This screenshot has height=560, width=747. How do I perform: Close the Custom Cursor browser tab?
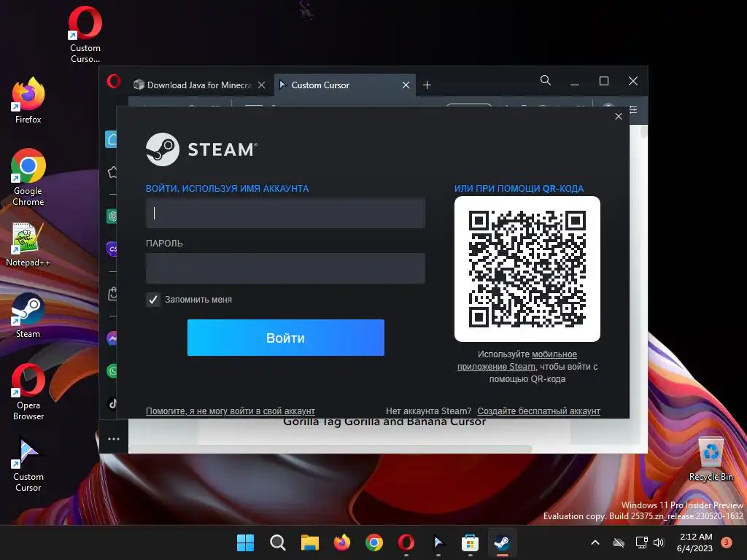[x=406, y=85]
